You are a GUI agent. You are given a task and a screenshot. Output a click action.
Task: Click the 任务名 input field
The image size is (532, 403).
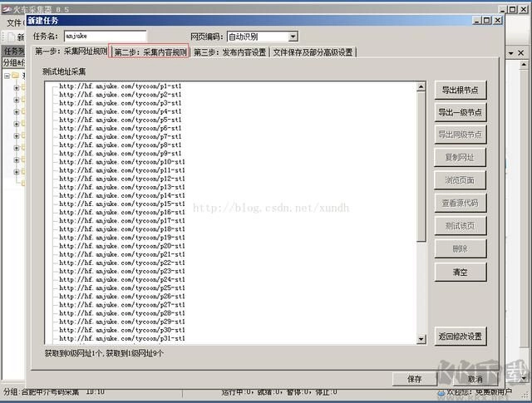tap(104, 37)
